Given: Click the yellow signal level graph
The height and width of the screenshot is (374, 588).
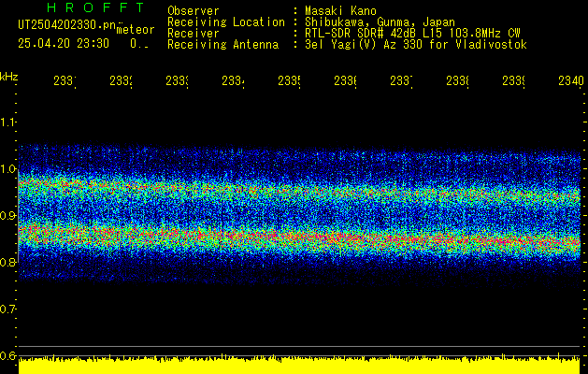Looking at the screenshot, I should [x=299, y=365].
